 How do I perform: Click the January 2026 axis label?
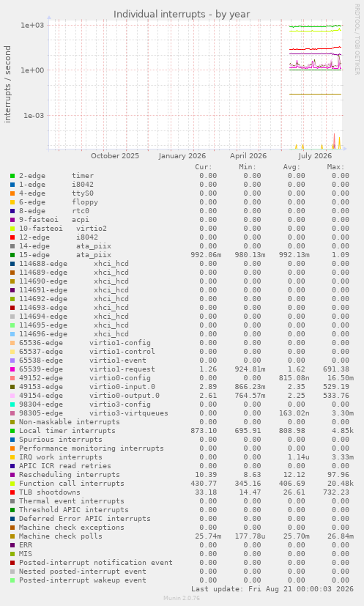coord(182,156)
